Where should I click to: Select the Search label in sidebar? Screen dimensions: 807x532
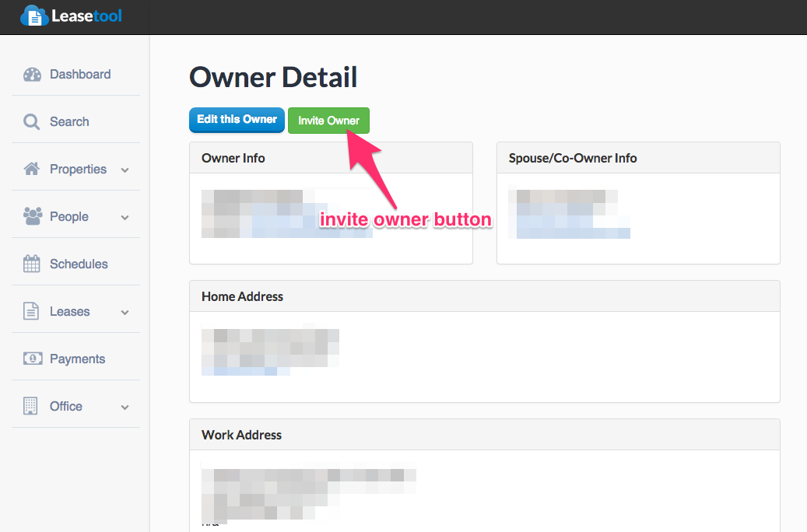[x=69, y=122]
